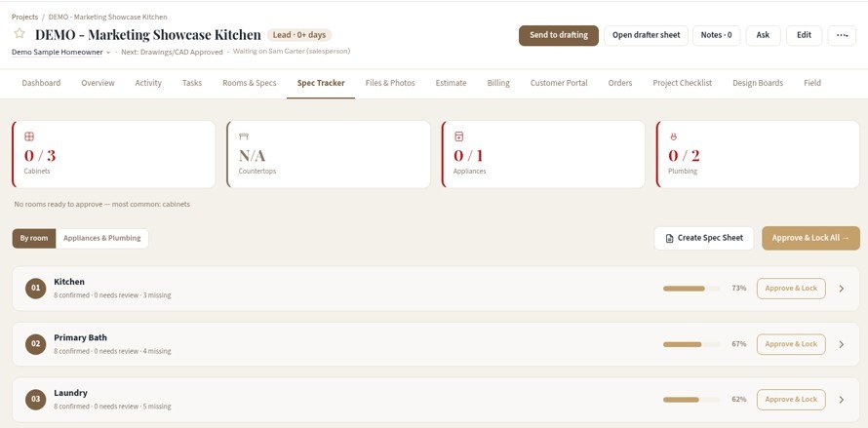Click the document icon in Create Spec Sheet
This screenshot has height=428, width=868.
[x=669, y=238]
